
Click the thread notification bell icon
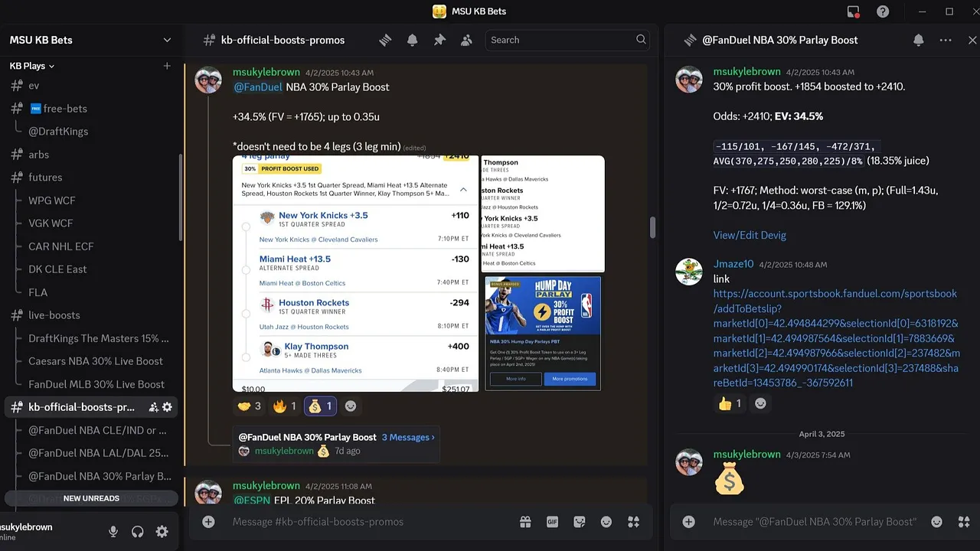919,40
